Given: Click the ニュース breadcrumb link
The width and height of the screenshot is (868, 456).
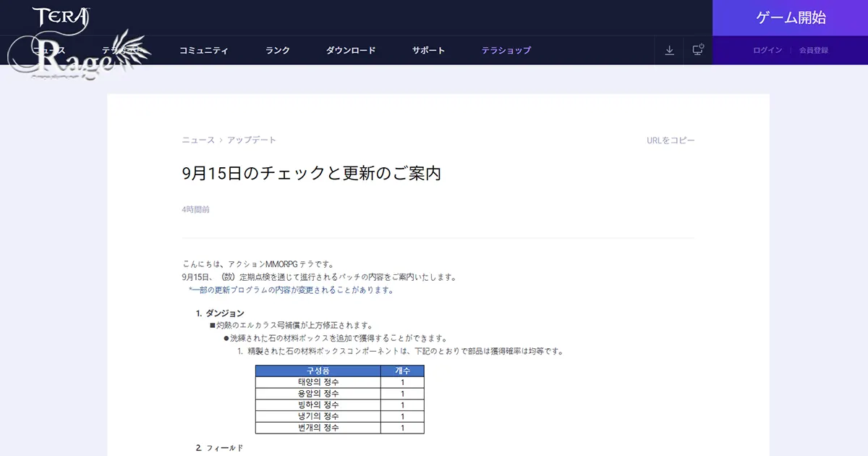Looking at the screenshot, I should pos(196,140).
